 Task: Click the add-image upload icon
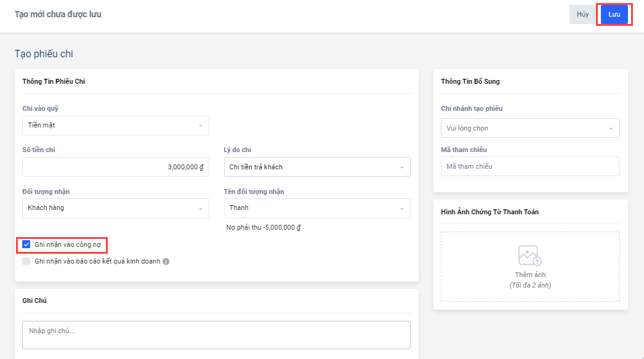coord(529,256)
